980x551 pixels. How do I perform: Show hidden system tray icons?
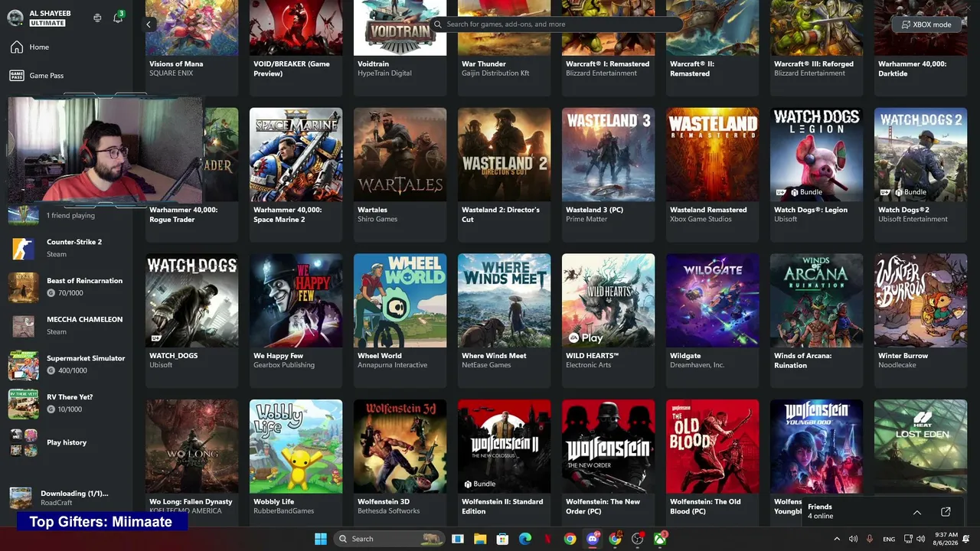(836, 540)
